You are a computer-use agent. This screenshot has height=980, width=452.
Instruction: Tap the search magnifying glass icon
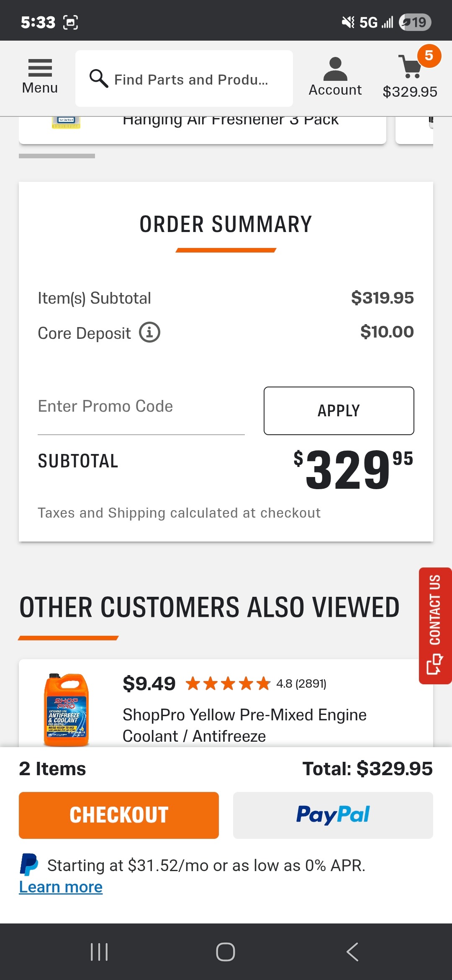[x=99, y=78]
